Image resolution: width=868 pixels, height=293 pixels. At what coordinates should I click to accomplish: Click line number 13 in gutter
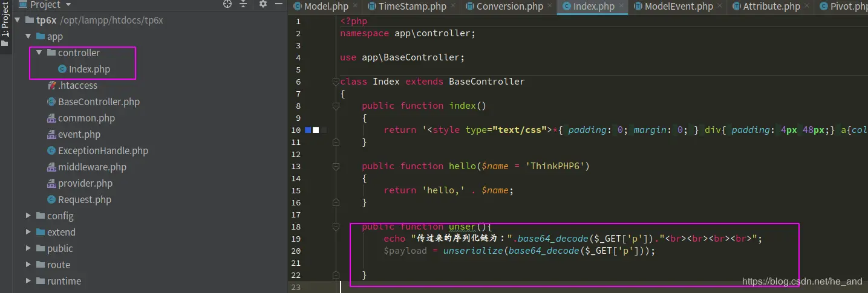click(x=295, y=166)
